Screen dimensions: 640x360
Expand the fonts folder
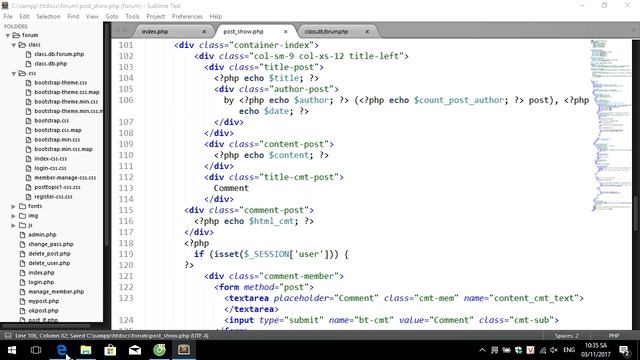tap(13, 207)
